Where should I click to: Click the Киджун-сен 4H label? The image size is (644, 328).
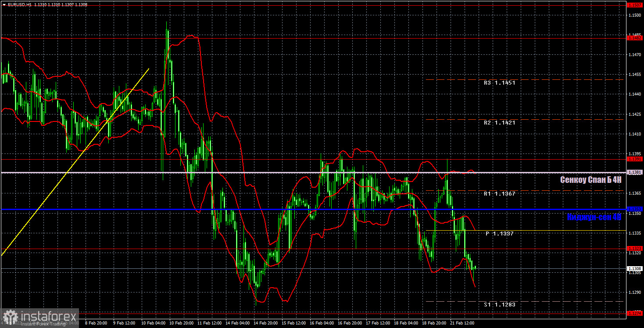point(594,217)
